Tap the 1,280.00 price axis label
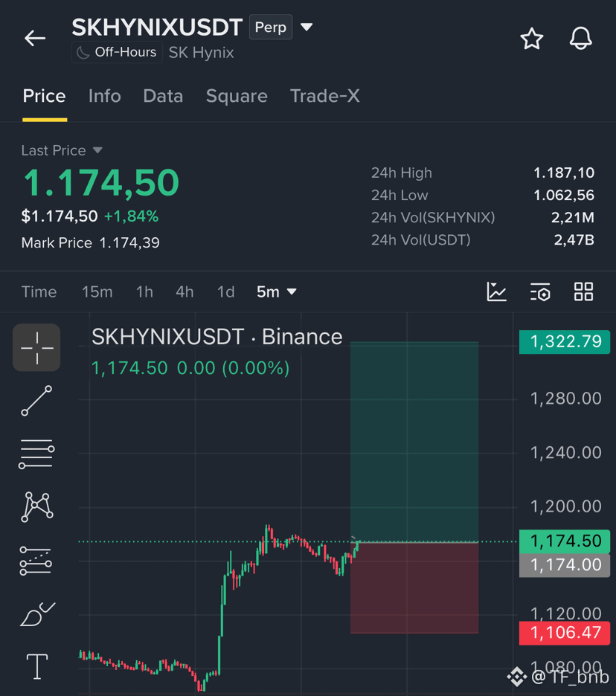Viewport: 616px width, 696px height. tap(566, 399)
